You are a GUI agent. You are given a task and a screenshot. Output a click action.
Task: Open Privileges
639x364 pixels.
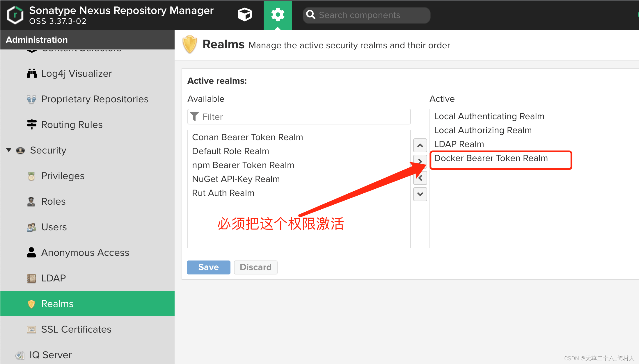click(63, 176)
